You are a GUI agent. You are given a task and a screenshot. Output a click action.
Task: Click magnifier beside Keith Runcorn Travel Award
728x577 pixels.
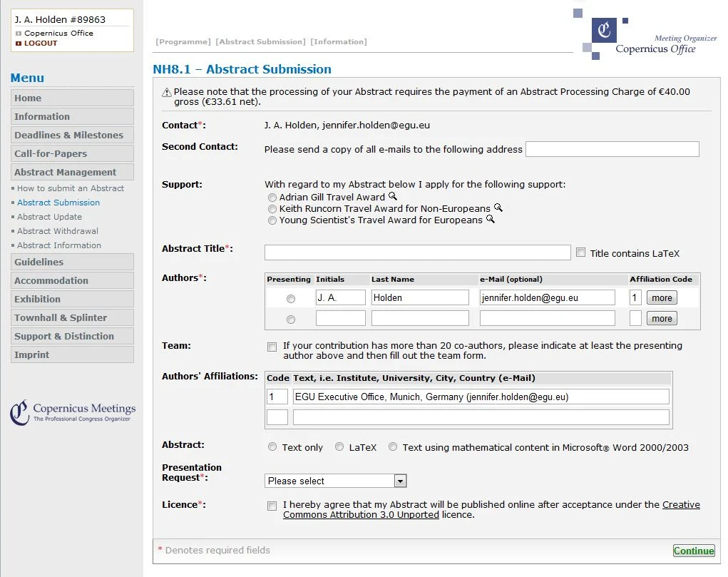coord(499,209)
